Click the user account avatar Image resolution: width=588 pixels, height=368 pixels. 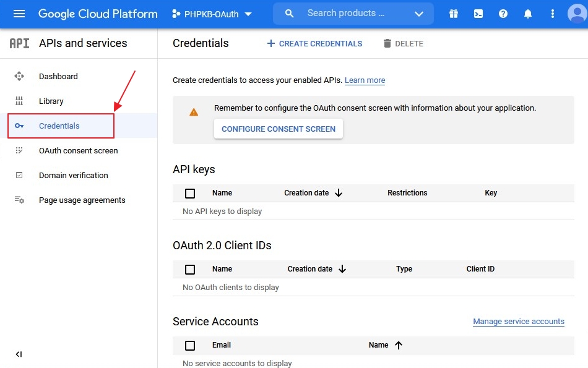tap(577, 14)
